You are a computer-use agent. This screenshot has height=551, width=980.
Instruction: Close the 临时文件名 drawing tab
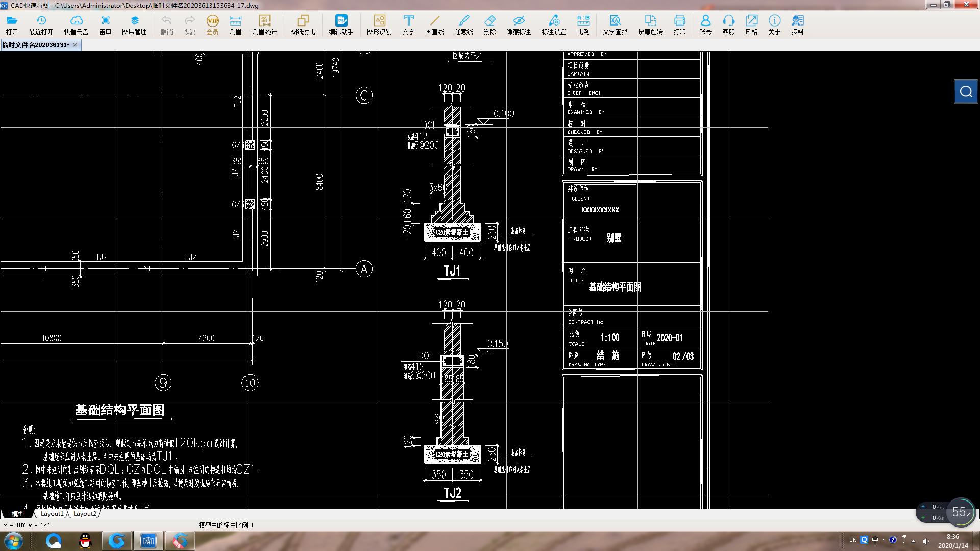(75, 45)
